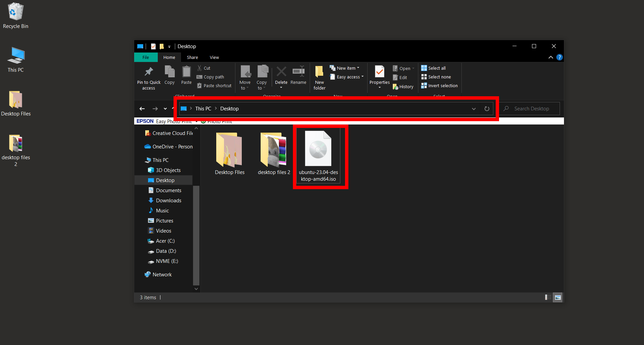Switch to large thumbnails view
This screenshot has height=345, width=644.
[x=558, y=297]
